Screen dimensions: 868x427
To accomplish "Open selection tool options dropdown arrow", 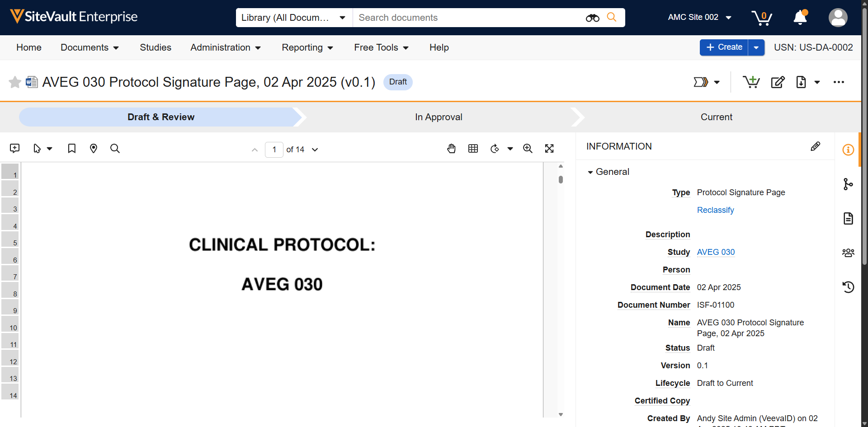I will pos(50,149).
